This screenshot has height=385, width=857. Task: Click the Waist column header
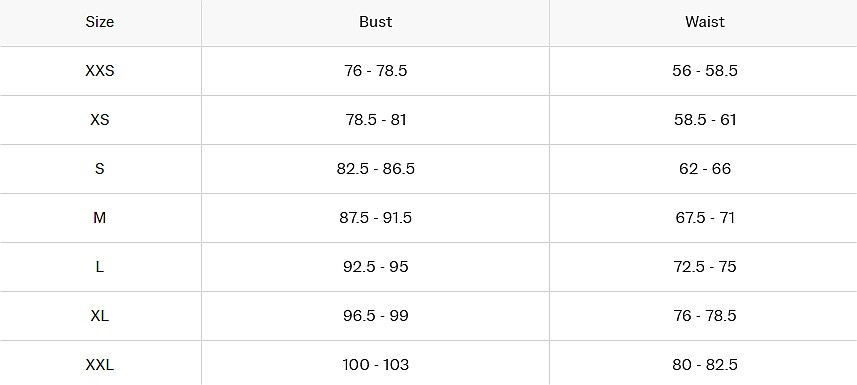tap(705, 22)
